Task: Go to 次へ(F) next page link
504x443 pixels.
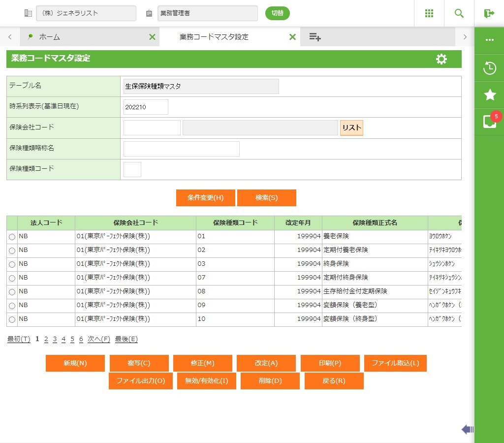Action: pyautogui.click(x=98, y=339)
